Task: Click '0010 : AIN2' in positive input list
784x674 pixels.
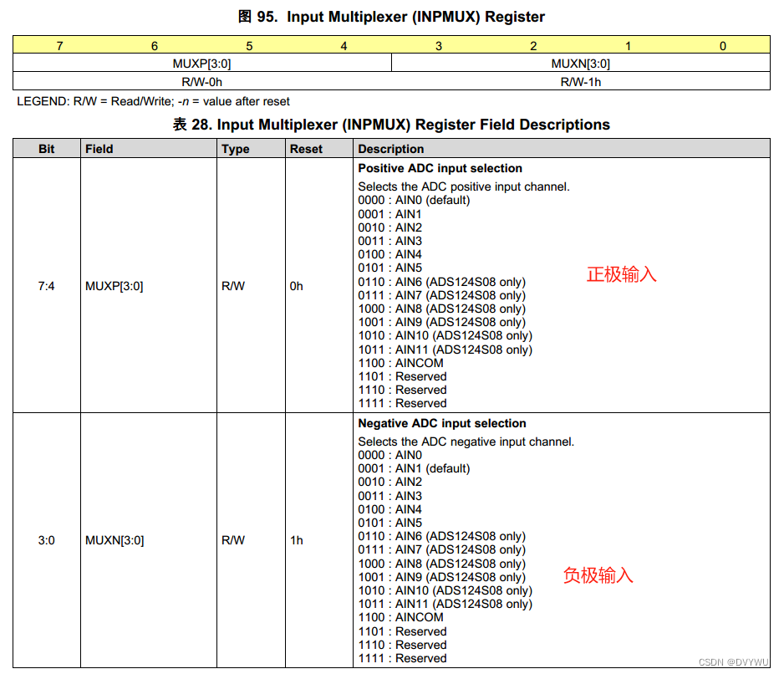Action: [390, 227]
